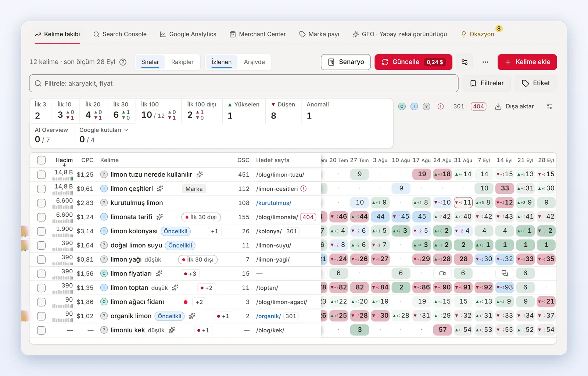The height and width of the screenshot is (376, 588).
Task: Open the Merchant Center tab
Action: pos(258,34)
